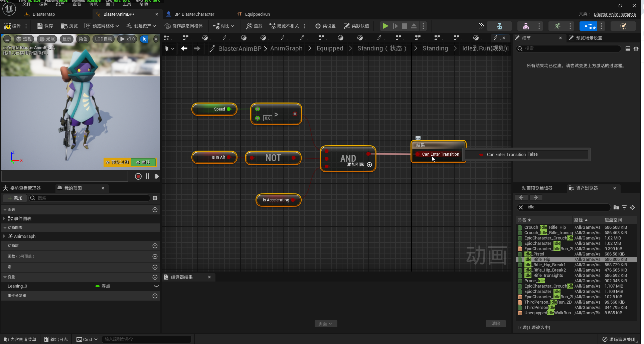The width and height of the screenshot is (644, 344).
Task: Click AnimGraph breadcrumb link
Action: 286,48
